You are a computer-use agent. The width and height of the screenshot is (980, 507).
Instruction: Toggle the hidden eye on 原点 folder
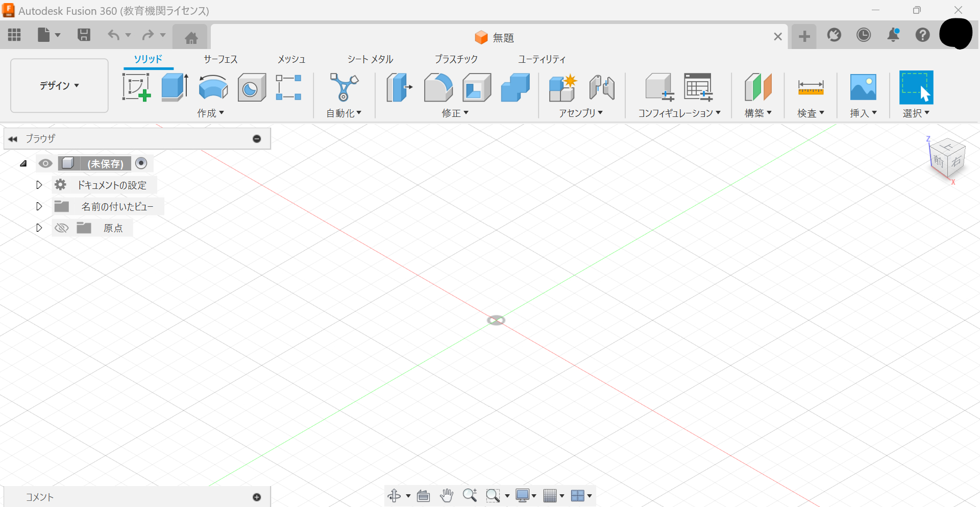(61, 228)
